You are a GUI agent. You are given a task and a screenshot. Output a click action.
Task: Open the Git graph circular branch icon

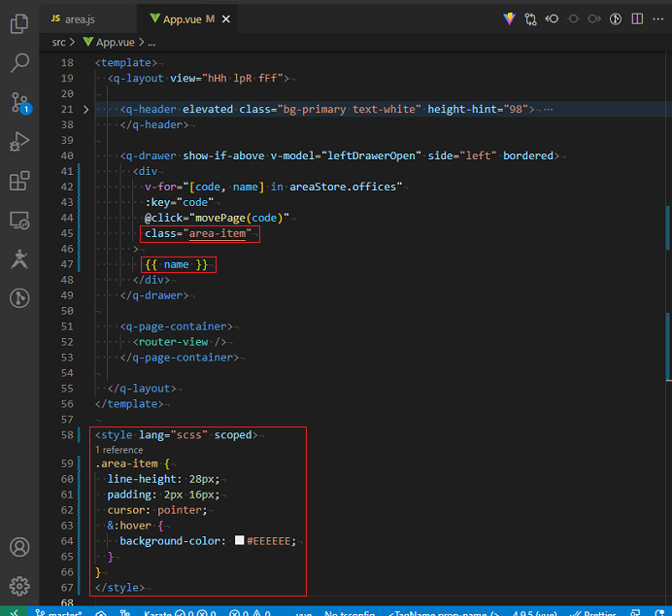[x=19, y=298]
